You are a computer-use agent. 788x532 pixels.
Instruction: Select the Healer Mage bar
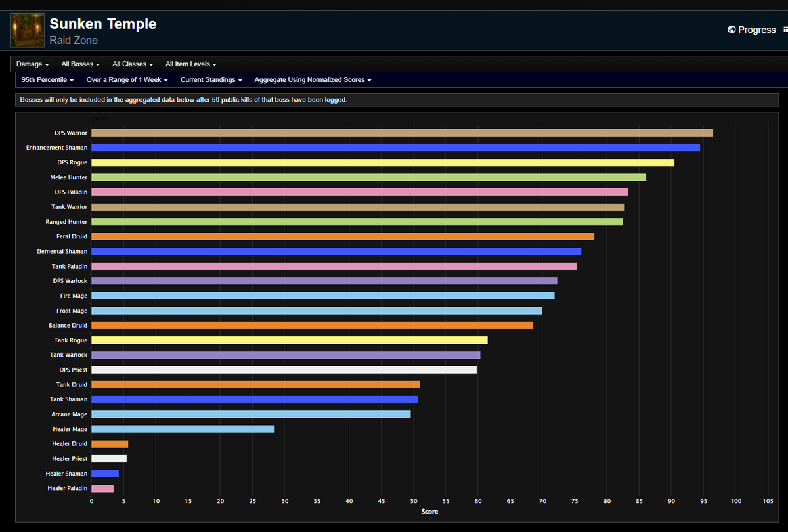[x=183, y=429]
